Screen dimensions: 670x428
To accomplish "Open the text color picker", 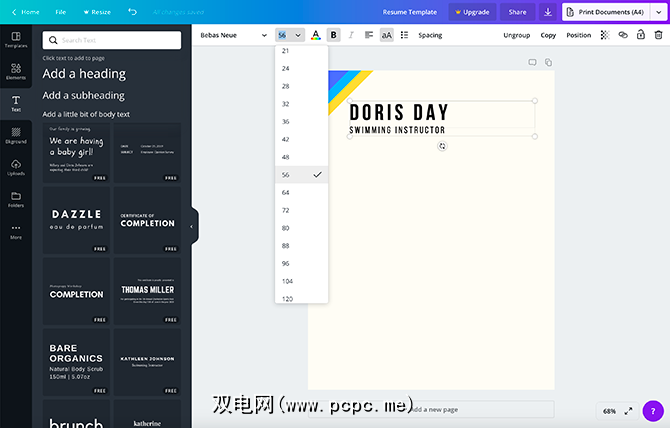I will click(x=316, y=35).
